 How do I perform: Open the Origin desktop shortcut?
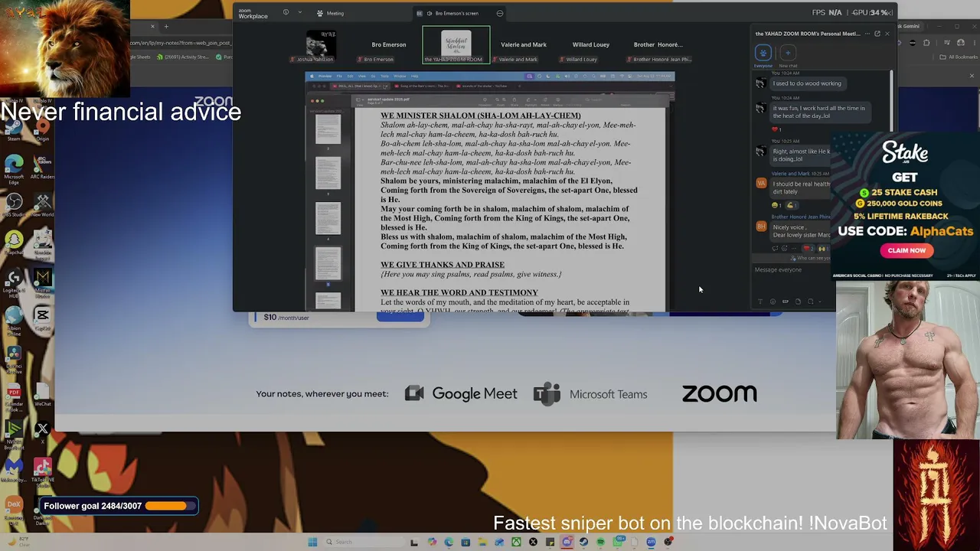[42, 130]
